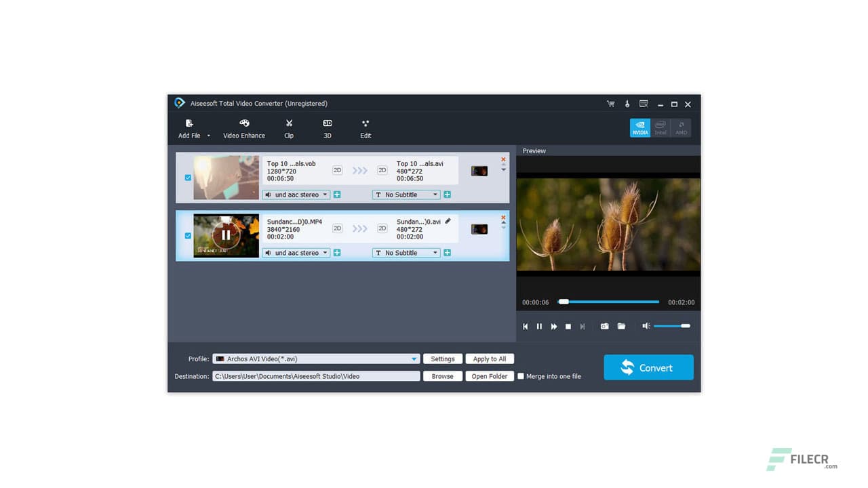Switch to Intel acceleration tab

click(660, 127)
